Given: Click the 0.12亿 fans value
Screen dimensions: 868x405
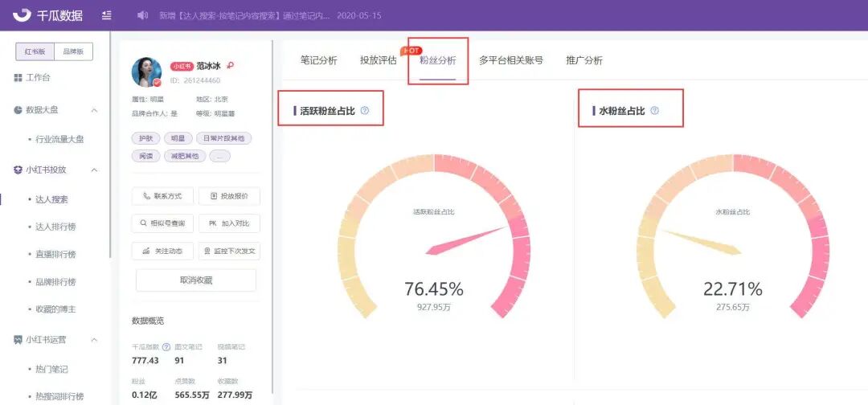Looking at the screenshot, I should point(143,395).
